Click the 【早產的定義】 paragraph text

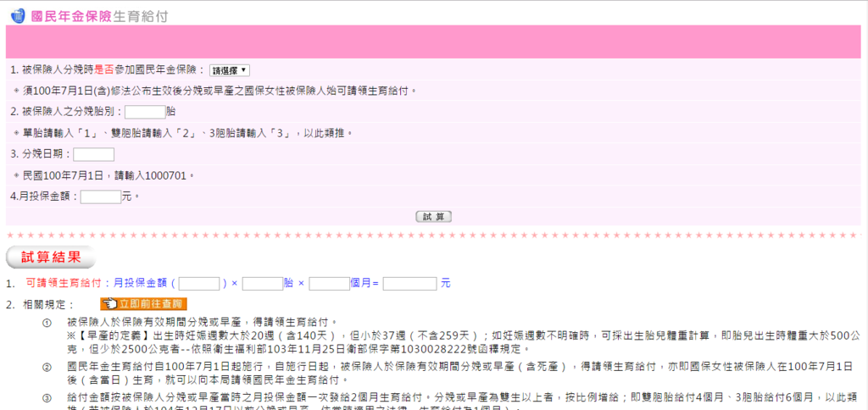tap(464, 342)
